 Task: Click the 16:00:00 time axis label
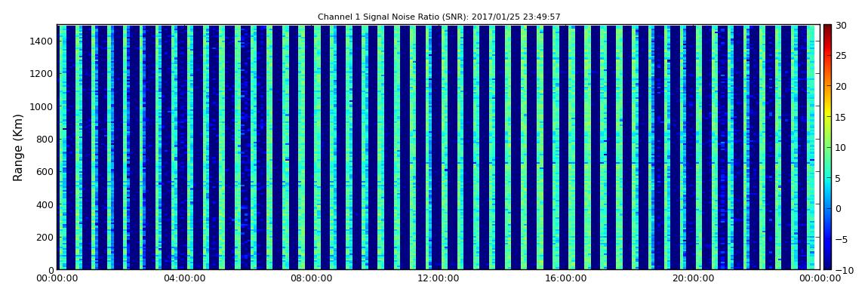coord(566,278)
